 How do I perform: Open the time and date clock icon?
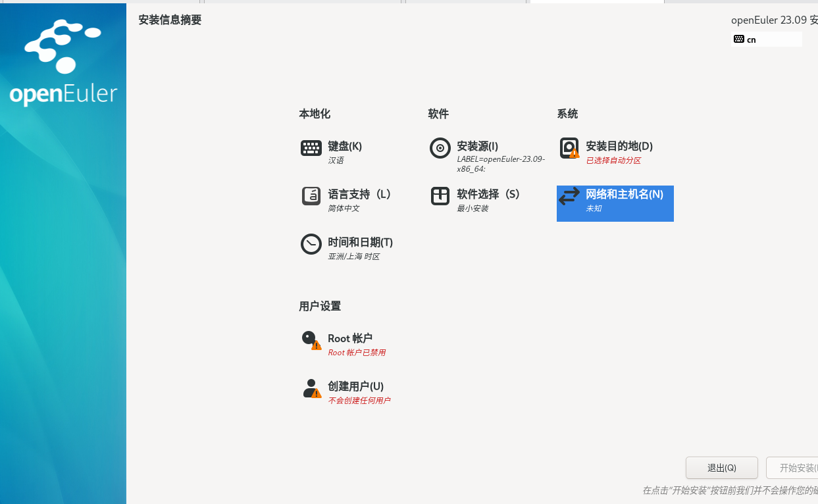[311, 244]
